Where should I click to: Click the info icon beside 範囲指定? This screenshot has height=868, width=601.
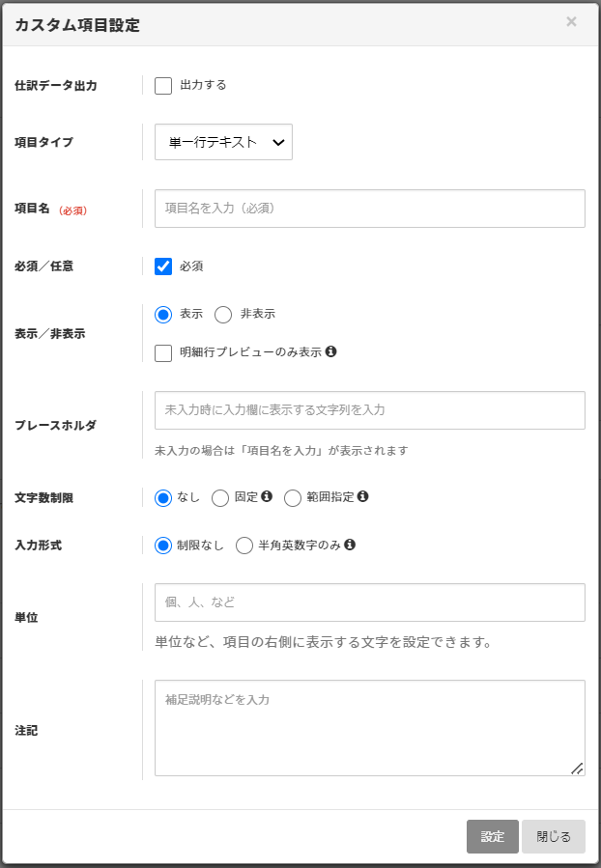(362, 496)
